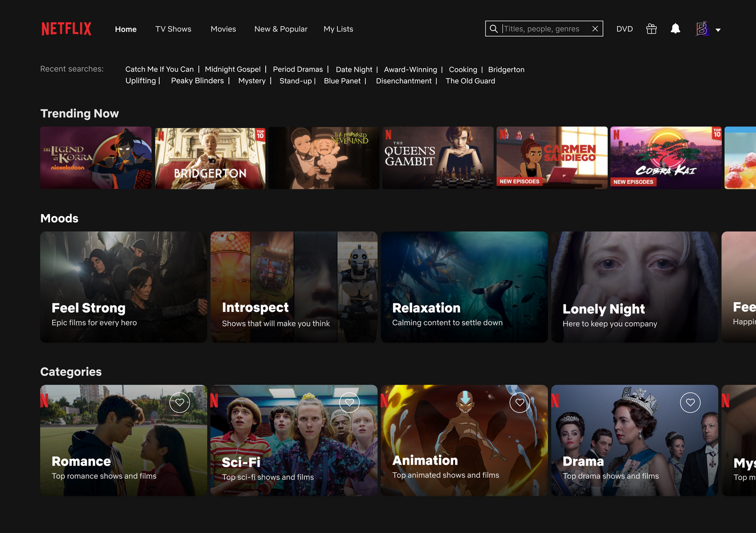Click the DVD link
Screen dimensions: 756x533
coord(624,29)
